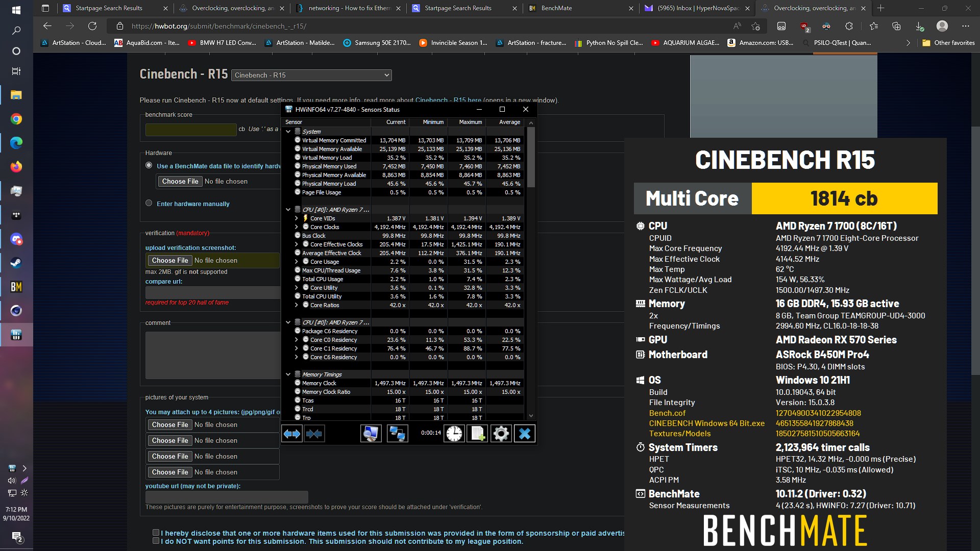Focus the comment text area
This screenshot has width=980, height=551.
tap(213, 355)
